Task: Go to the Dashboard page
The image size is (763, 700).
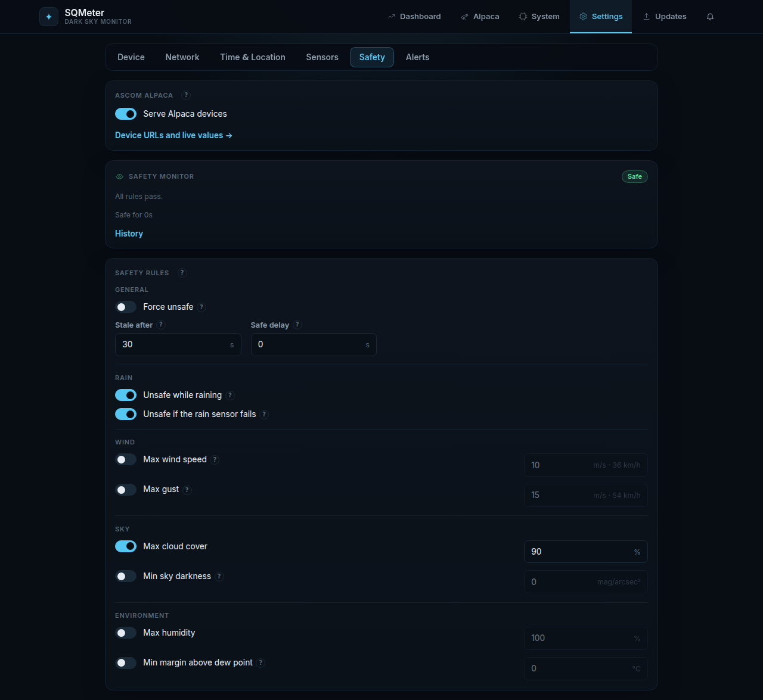Action: pos(414,17)
